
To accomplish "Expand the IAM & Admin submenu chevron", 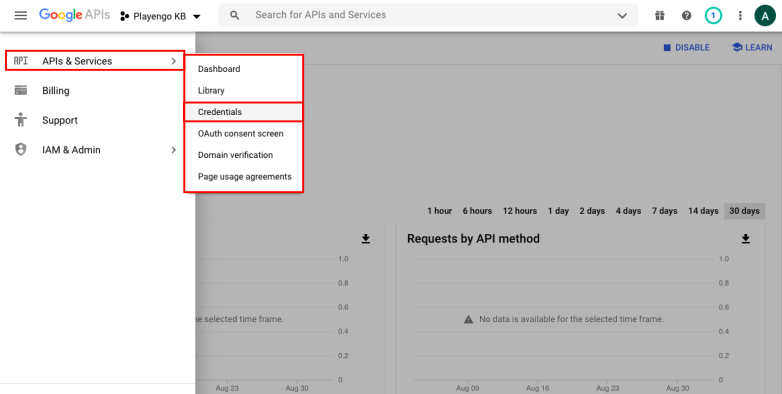I will pos(174,150).
